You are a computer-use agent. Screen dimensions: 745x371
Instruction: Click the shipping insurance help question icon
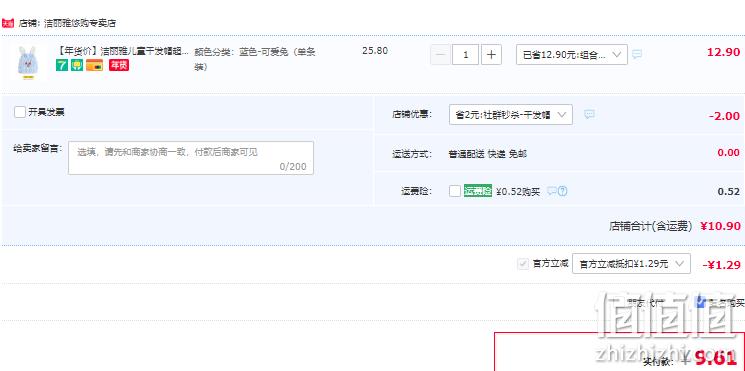[563, 191]
